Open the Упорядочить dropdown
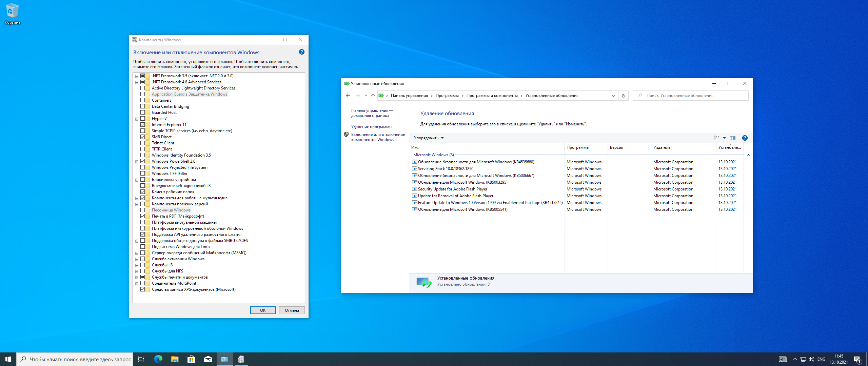Image resolution: width=868 pixels, height=366 pixels. (x=429, y=138)
